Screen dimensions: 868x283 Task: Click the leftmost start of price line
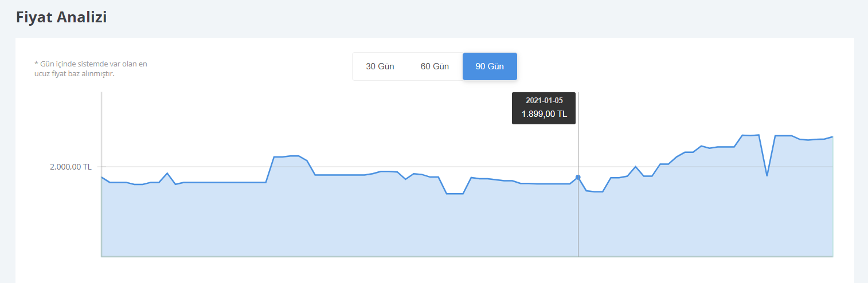[102, 177]
